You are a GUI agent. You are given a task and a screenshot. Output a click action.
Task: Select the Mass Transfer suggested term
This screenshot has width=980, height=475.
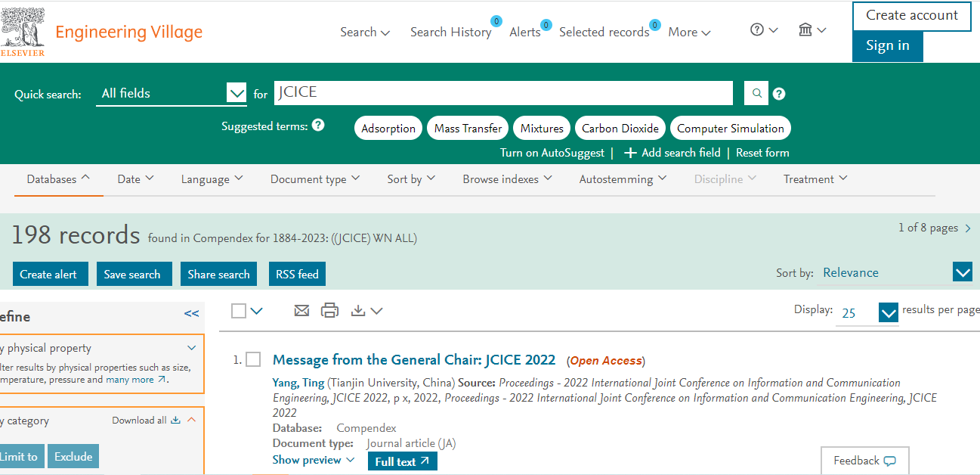(x=468, y=129)
